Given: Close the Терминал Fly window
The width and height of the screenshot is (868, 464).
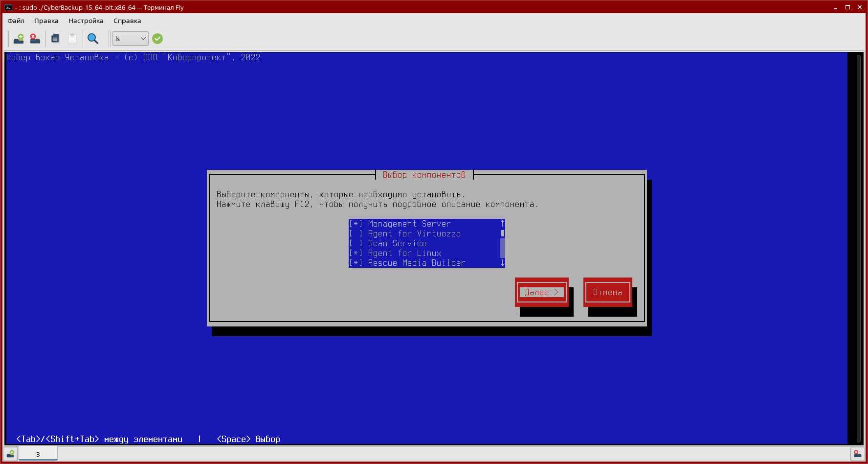Looking at the screenshot, I should [x=860, y=7].
